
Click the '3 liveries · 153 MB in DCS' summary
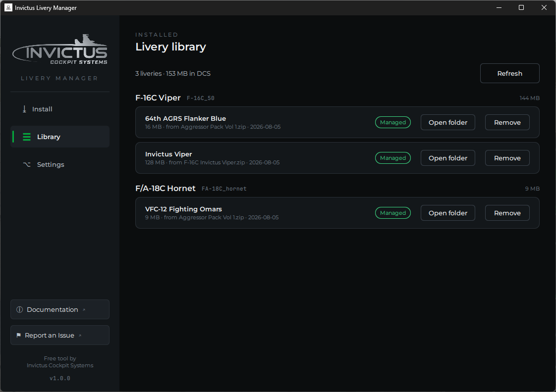pos(172,73)
